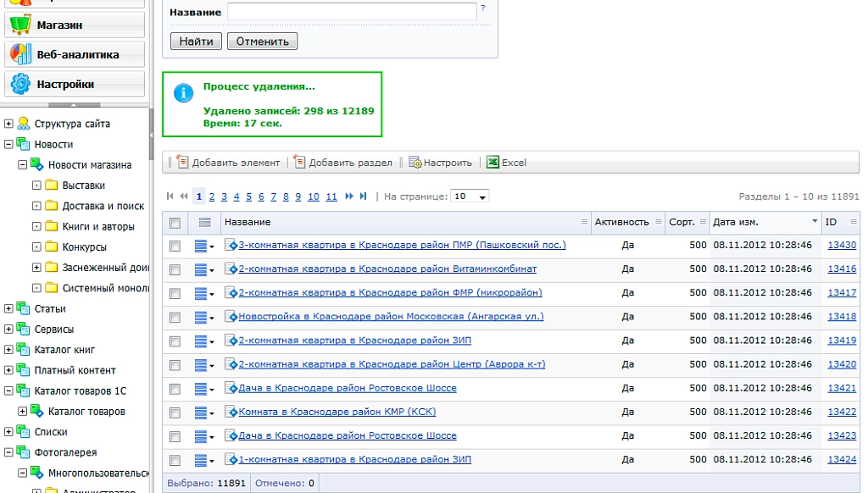This screenshot has height=493, width=868.
Task: Open action menu for Витаминкомбинат row
Action: tap(203, 269)
